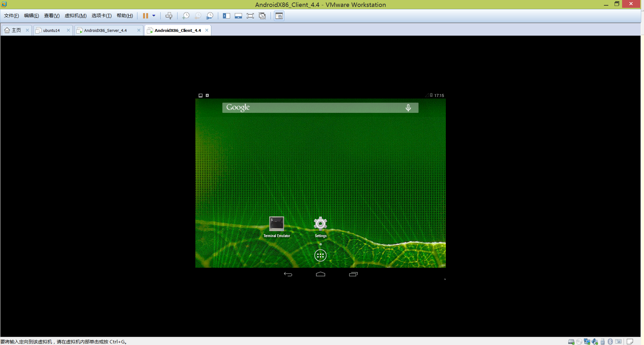The width and height of the screenshot is (644, 345).
Task: Click the camera device status icon
Action: pyautogui.click(x=618, y=342)
